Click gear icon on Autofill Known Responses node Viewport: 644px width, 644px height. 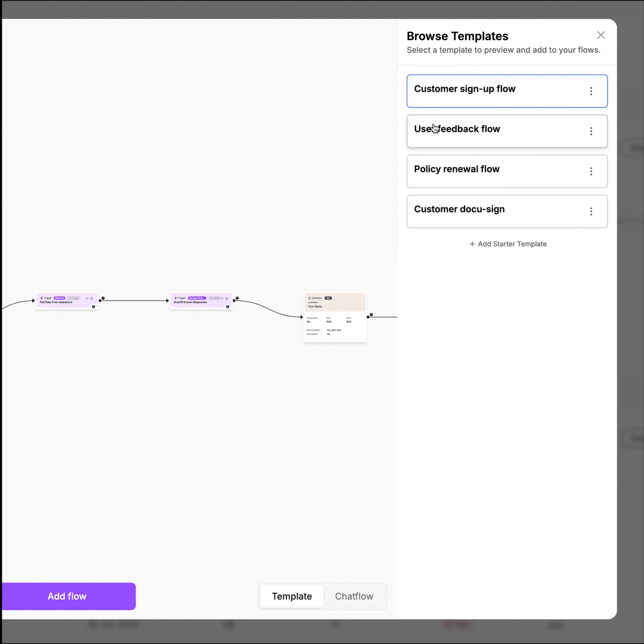(227, 298)
